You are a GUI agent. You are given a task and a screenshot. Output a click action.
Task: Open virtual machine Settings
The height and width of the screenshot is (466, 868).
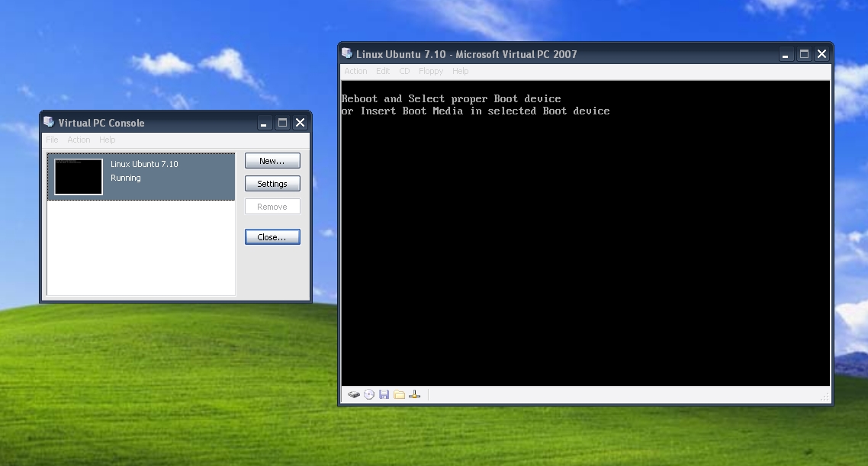272,184
